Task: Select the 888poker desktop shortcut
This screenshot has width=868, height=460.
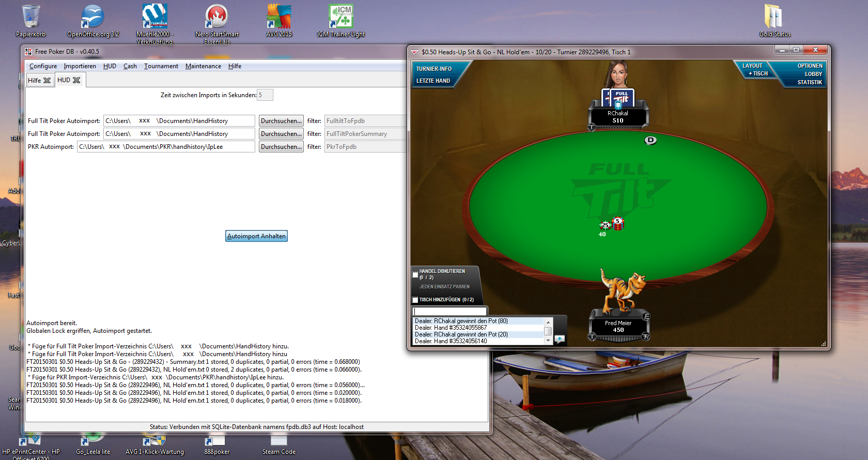Action: coord(216,446)
